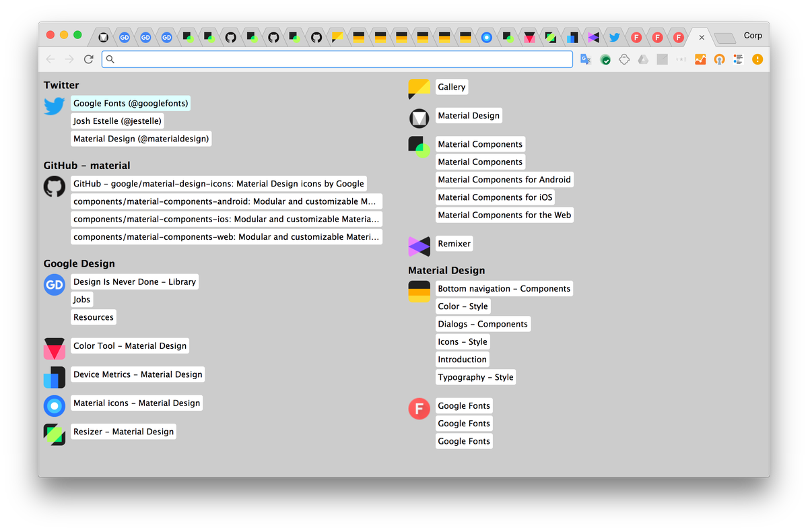Close the current active tab
The image size is (808, 532).
pos(702,38)
